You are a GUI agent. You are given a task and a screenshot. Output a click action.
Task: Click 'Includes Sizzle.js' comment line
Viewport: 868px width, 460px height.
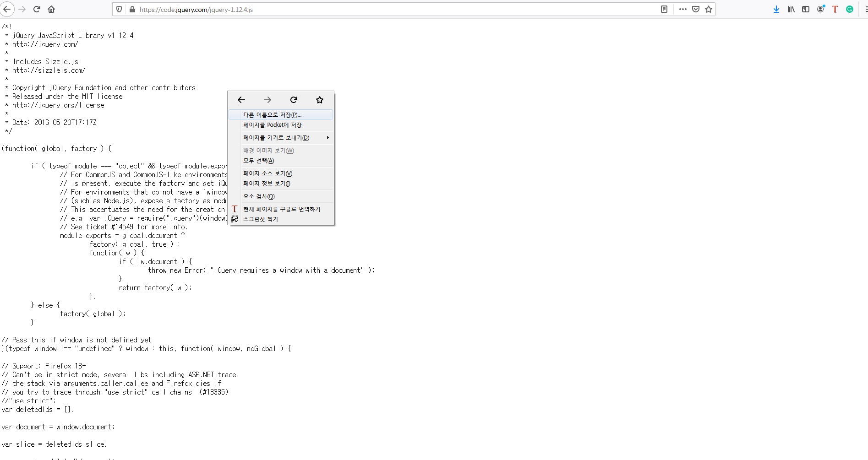pos(45,61)
